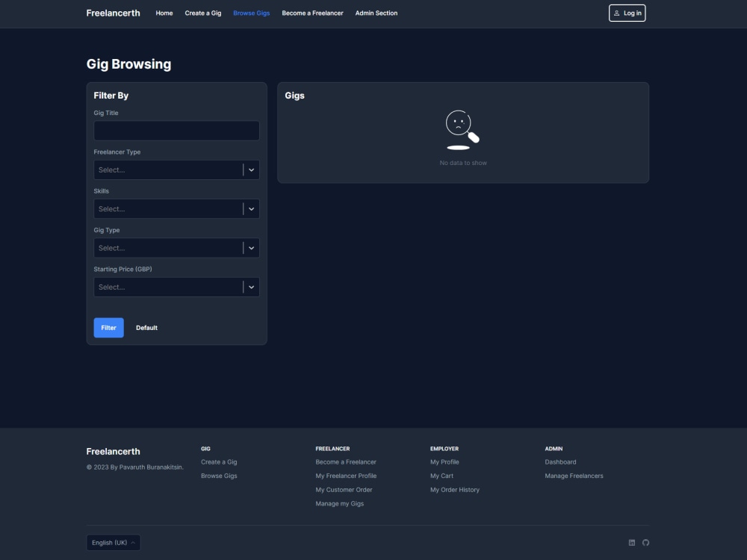Click the Freelancerth logo in the header
The height and width of the screenshot is (560, 747).
tap(113, 13)
